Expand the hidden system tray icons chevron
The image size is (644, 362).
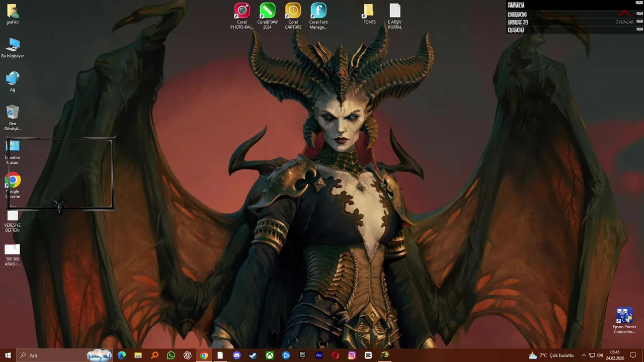pos(584,355)
